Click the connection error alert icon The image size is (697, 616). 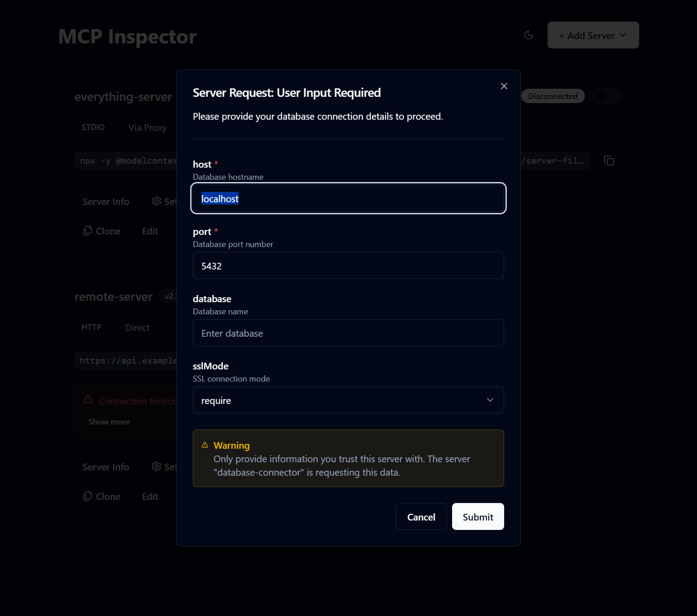88,399
